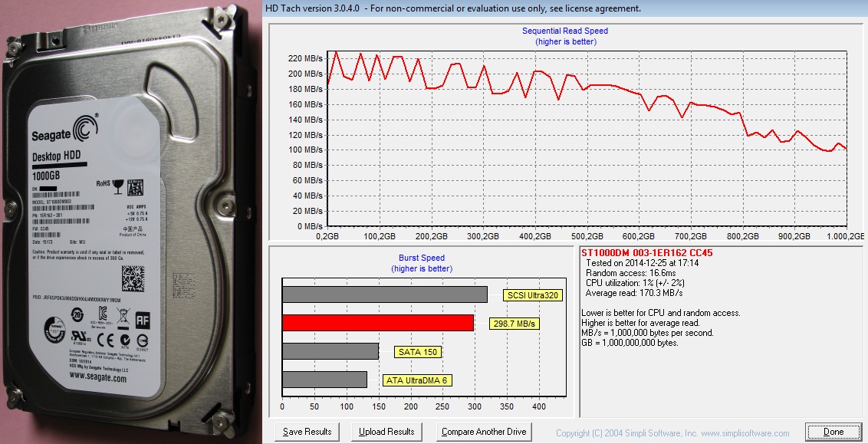Click the 100 MB/s axis label
Screen dimensions: 868x444
tap(305, 150)
